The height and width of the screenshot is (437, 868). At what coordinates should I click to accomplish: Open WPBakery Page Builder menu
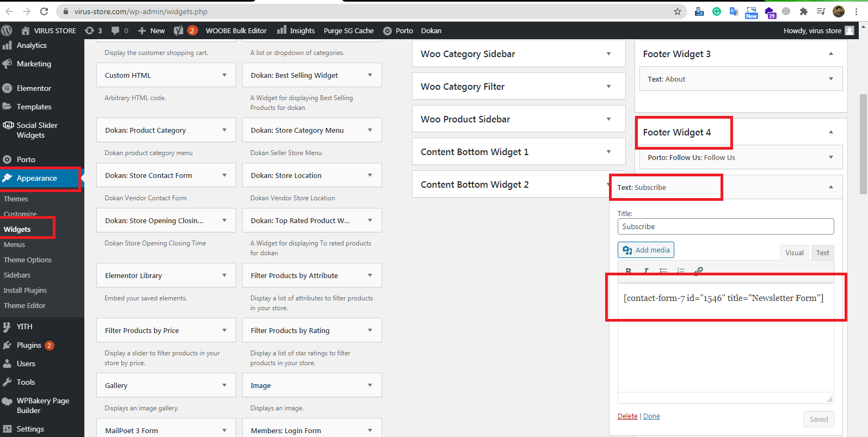pos(42,405)
